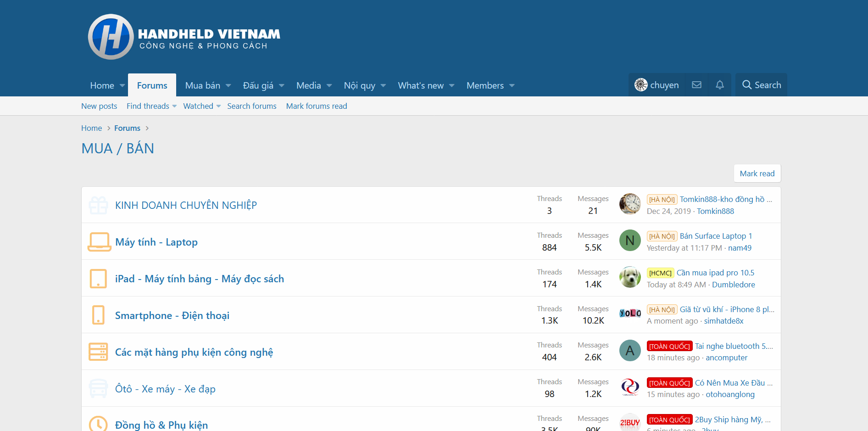Open the inbox envelope icon
868x431 pixels.
coord(696,85)
